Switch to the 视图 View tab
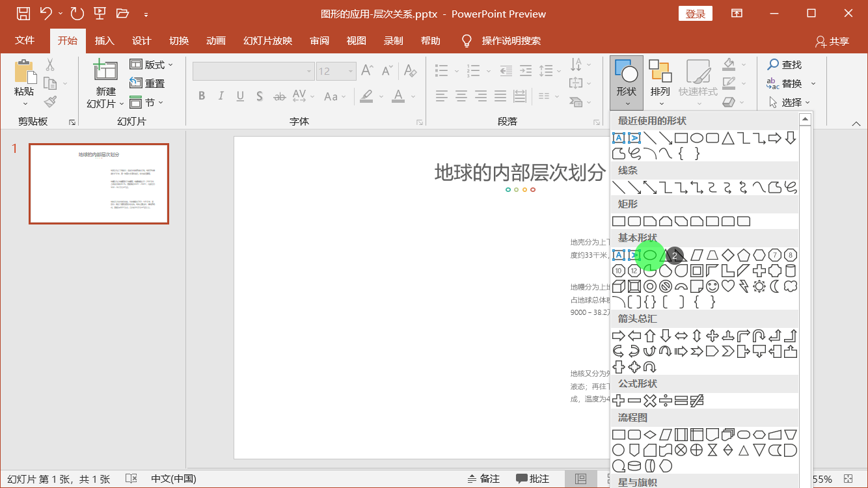Viewport: 868px width, 488px height. 356,40
